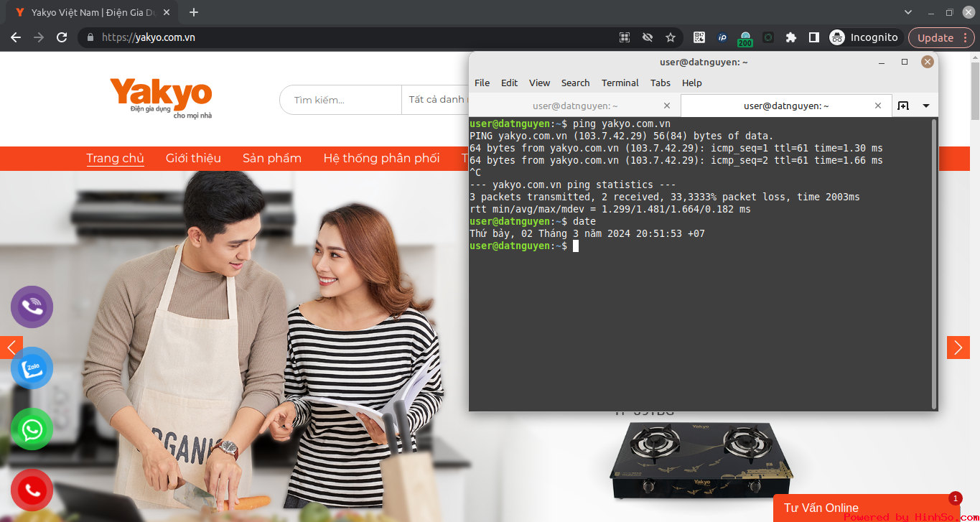
Task: Show previous slide with left arrow
Action: coord(11,348)
